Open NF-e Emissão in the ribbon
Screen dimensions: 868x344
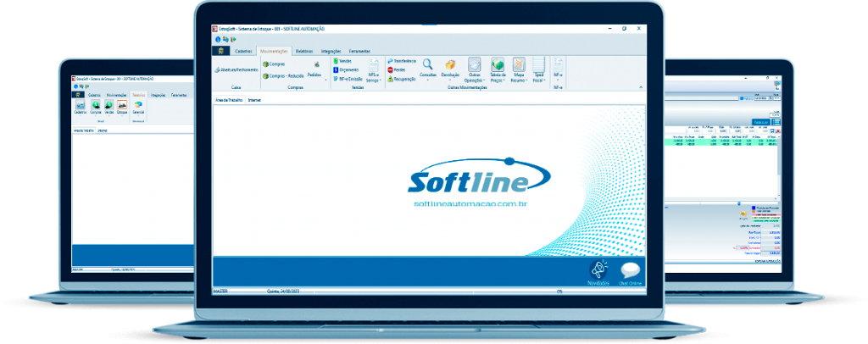349,78
